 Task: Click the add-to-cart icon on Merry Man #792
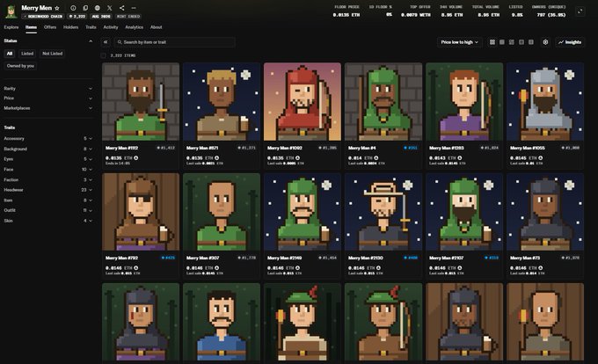click(135, 268)
